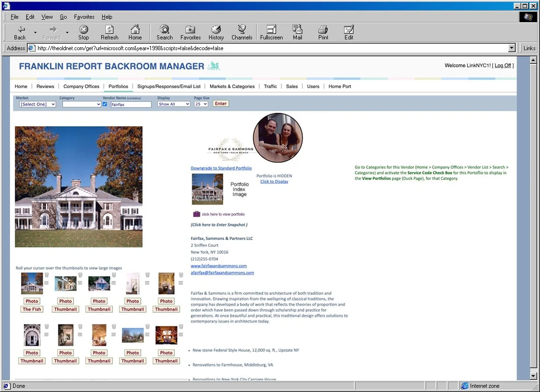Toggle the Vendor Name contains checkbox
Screen dimensions: 540x392
[105, 104]
